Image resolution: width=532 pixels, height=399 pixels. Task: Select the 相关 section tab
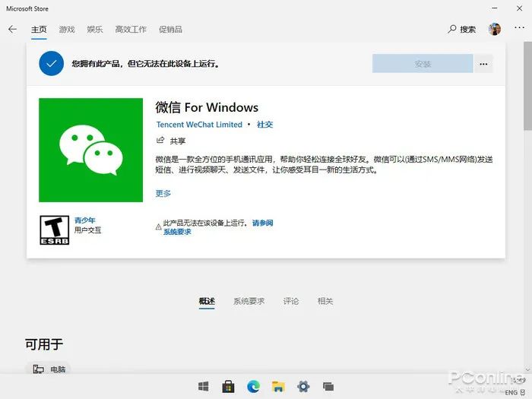325,301
